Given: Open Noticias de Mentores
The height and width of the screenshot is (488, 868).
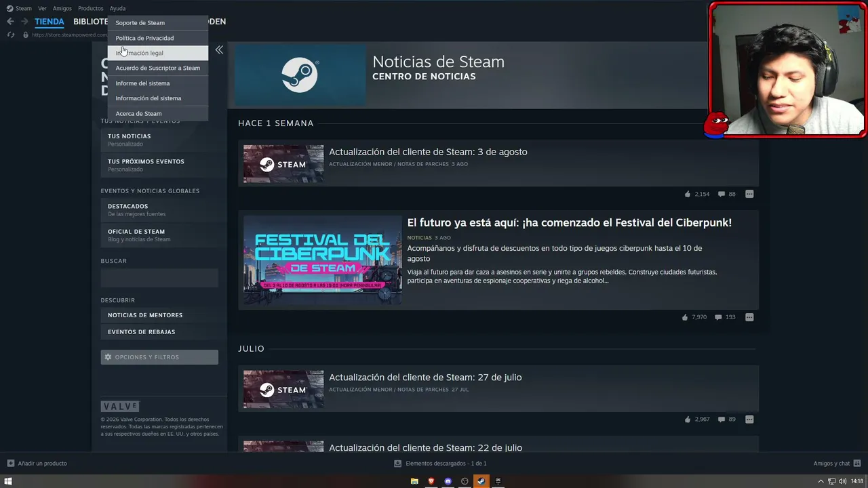Looking at the screenshot, I should coord(159,315).
